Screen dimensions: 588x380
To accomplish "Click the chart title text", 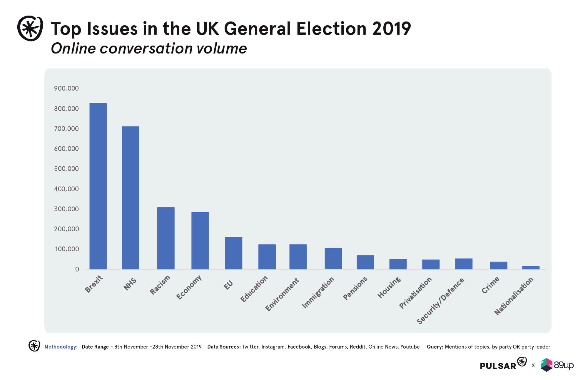I will coord(231,29).
